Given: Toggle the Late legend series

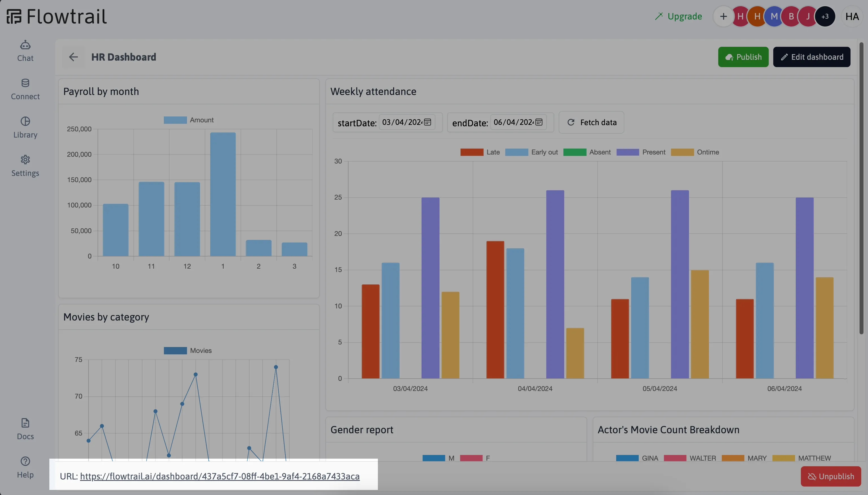Looking at the screenshot, I should [x=480, y=152].
